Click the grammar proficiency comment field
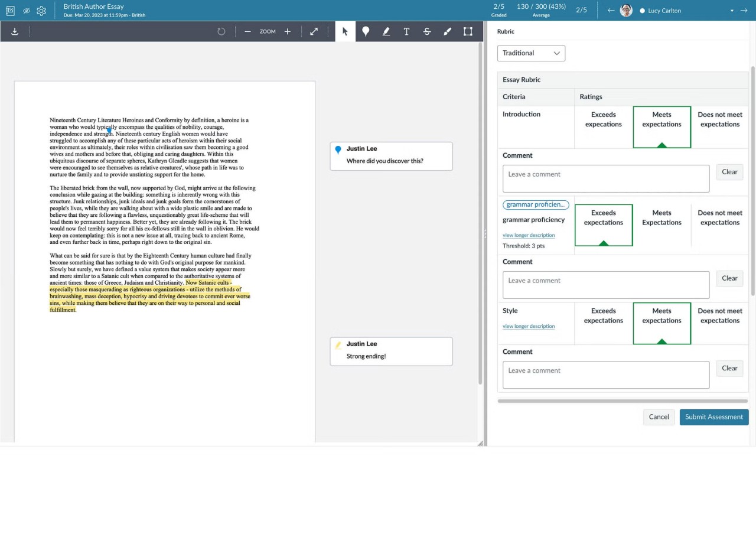The width and height of the screenshot is (756, 547). point(605,285)
